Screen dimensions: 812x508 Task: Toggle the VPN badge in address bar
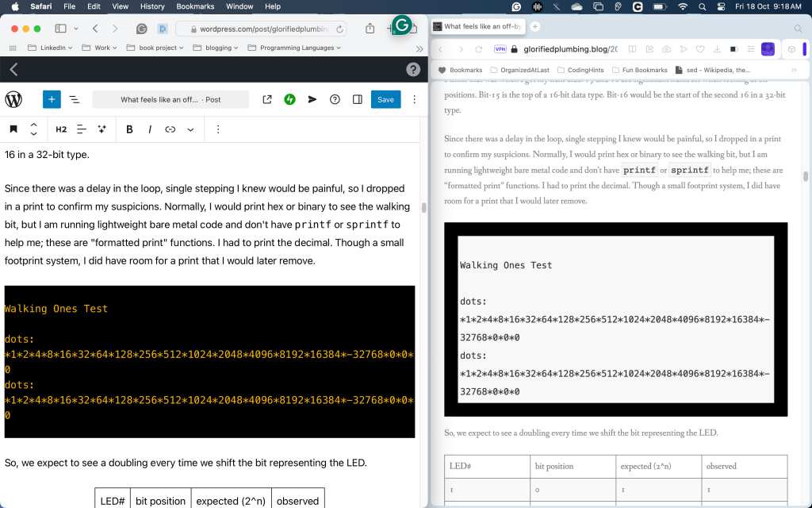point(500,48)
